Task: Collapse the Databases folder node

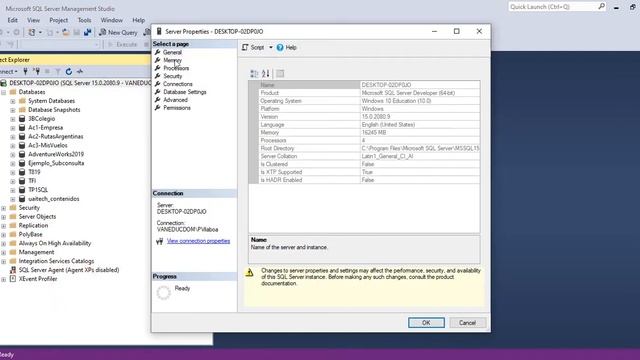Action: 4,92
